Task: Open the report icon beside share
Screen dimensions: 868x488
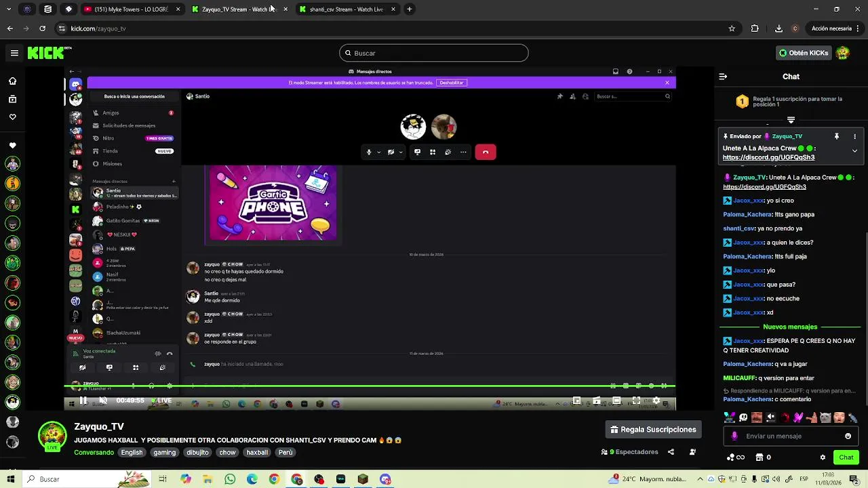Action: (692, 452)
